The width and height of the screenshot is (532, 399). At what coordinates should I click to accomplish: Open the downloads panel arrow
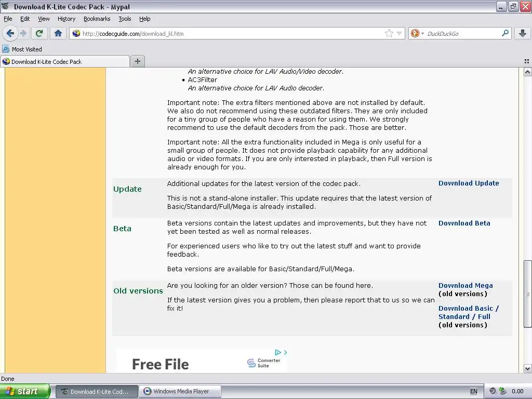tap(523, 33)
